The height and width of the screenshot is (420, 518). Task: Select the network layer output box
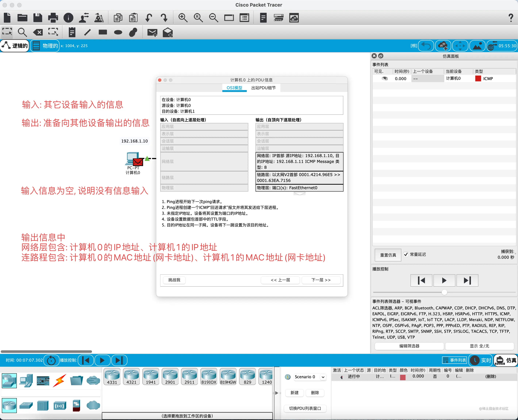click(299, 161)
